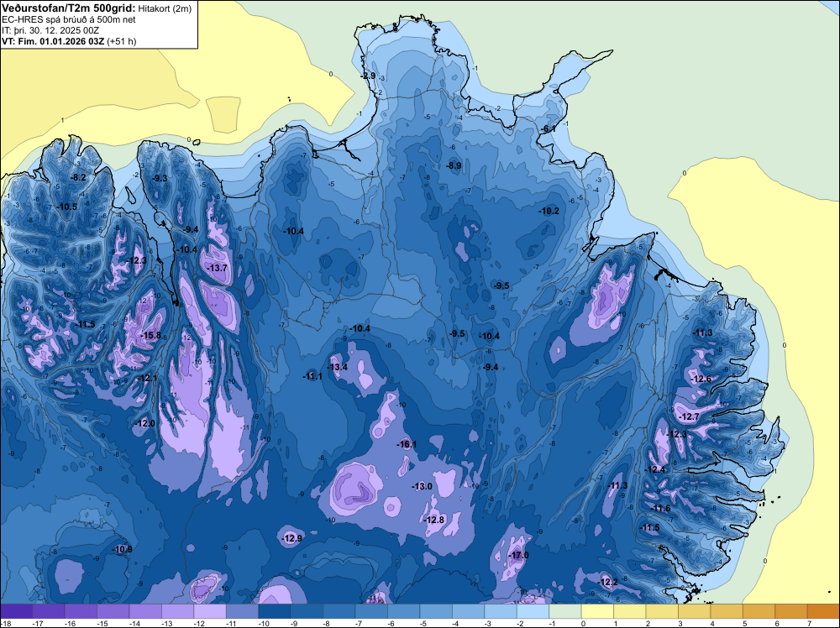The height and width of the screenshot is (628, 840).
Task: Click the -10.5 temperature label
Action: (67, 207)
